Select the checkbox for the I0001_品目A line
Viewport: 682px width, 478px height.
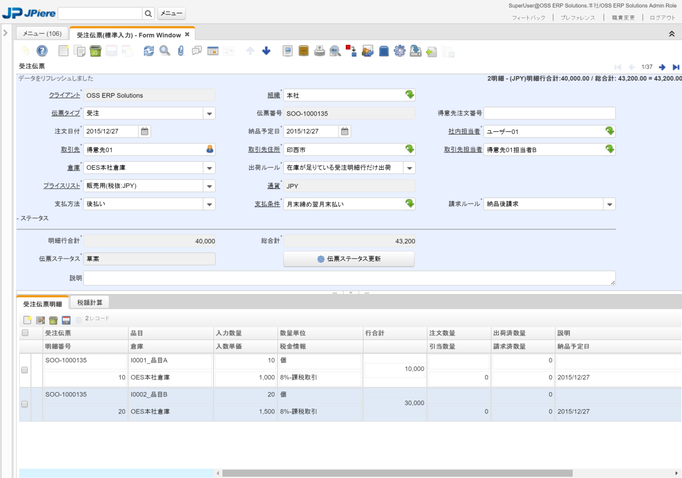(x=25, y=370)
